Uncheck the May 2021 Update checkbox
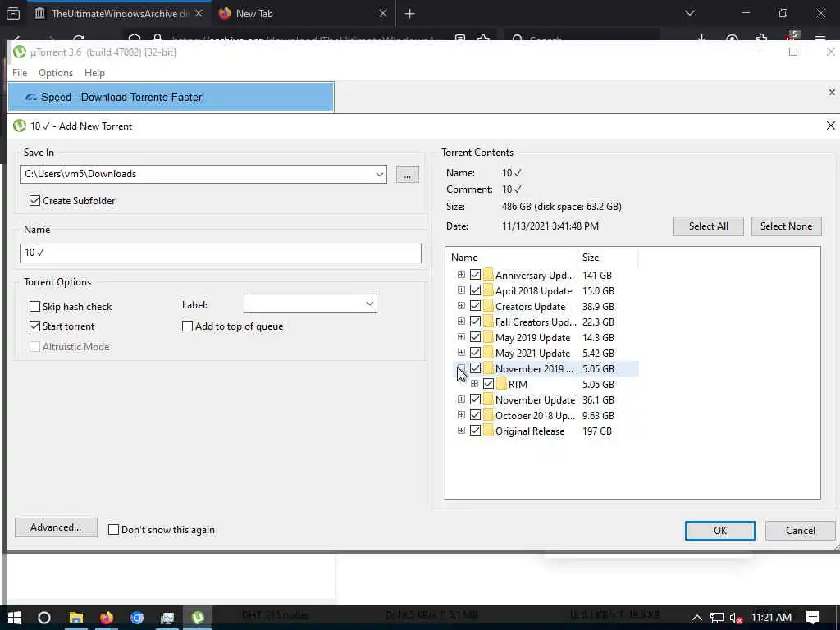Viewport: 840px width, 630px height. pyautogui.click(x=475, y=353)
